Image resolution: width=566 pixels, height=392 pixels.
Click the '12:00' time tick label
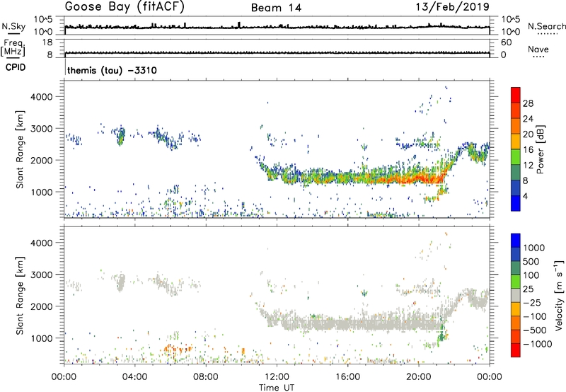(277, 377)
